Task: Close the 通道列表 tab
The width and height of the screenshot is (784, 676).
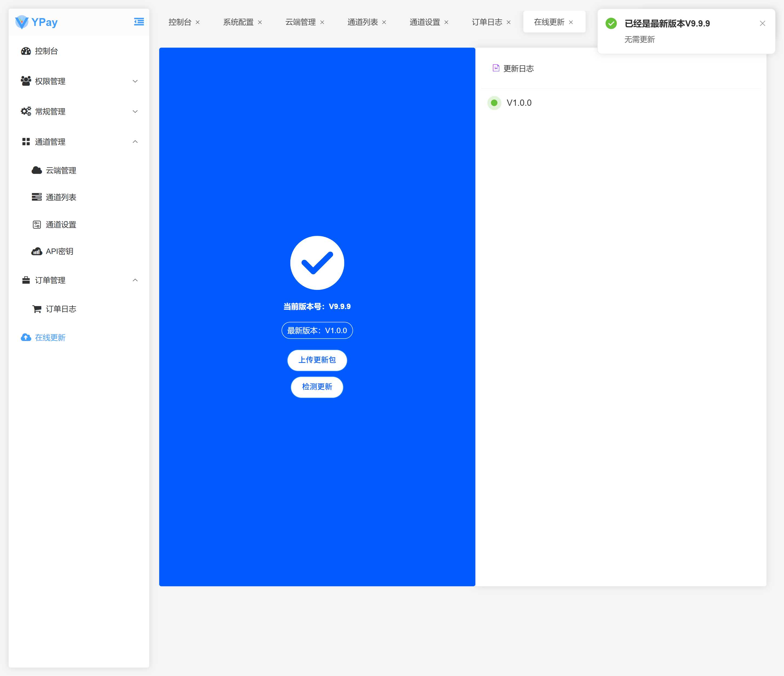Action: pyautogui.click(x=384, y=22)
